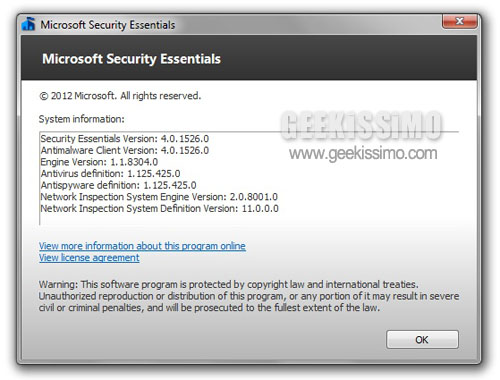Click the 2012 Microsoft copyright notice
500x380 pixels.
click(120, 96)
